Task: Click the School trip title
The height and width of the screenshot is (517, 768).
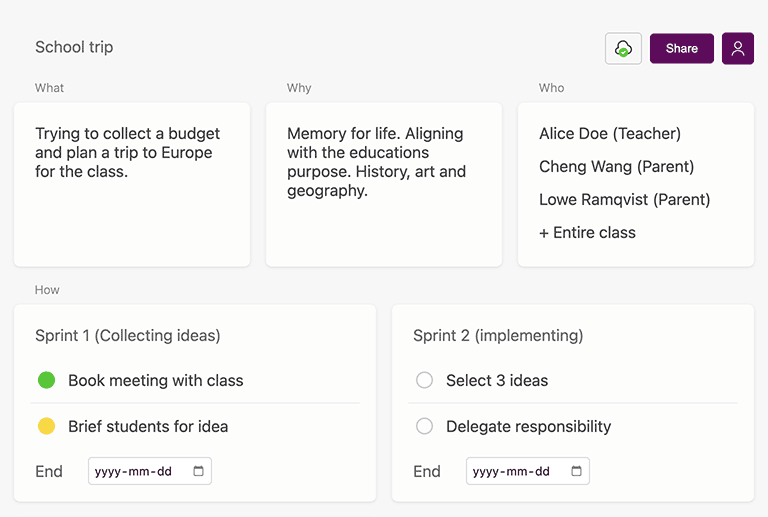Action: coord(74,47)
